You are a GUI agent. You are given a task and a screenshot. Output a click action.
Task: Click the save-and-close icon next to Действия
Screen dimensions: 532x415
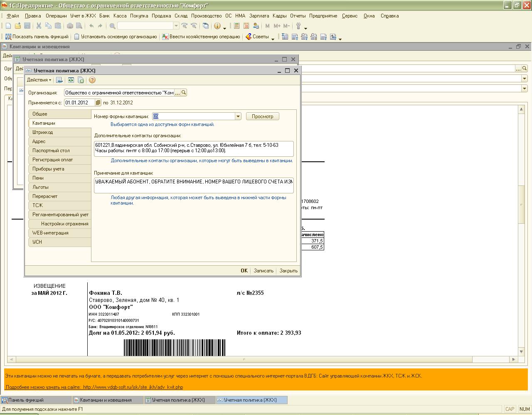[x=59, y=80]
